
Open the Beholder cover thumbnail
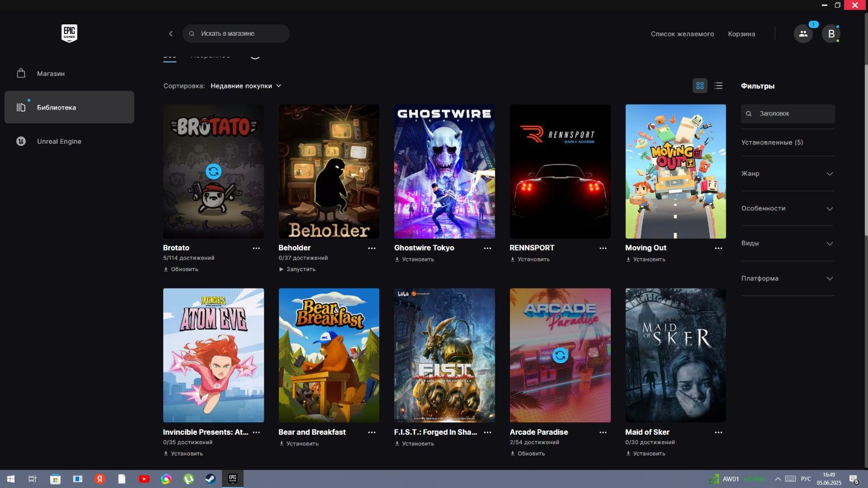click(x=329, y=171)
